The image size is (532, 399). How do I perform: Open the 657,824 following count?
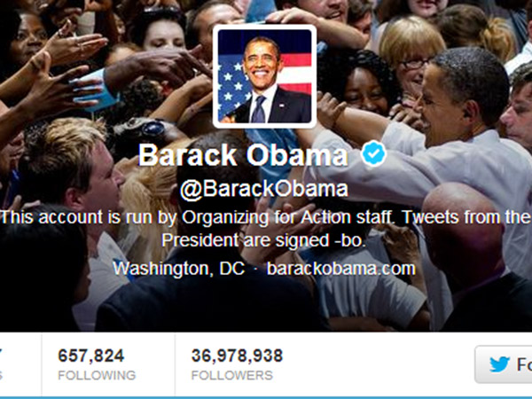coord(91,356)
